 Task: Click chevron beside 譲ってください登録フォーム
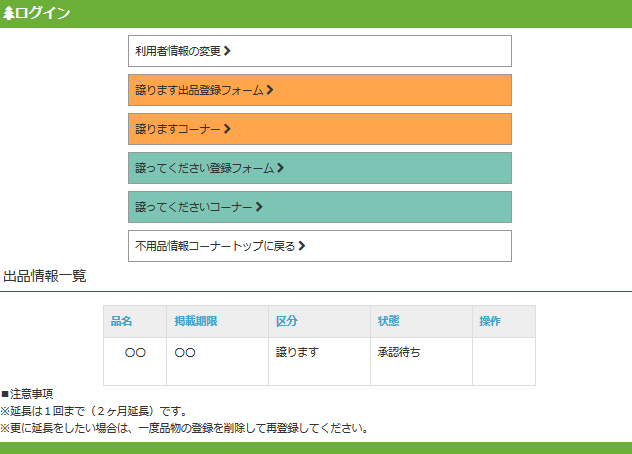click(x=281, y=168)
